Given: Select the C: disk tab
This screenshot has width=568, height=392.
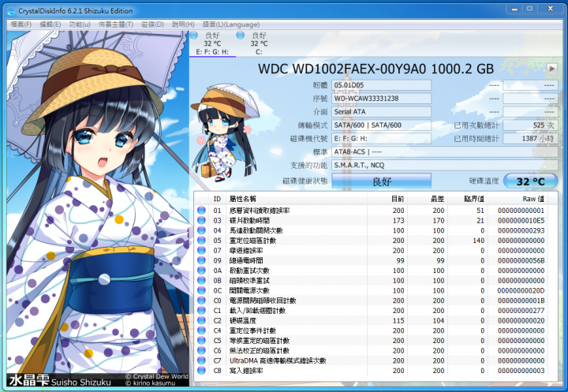Looking at the screenshot, I should 259,44.
